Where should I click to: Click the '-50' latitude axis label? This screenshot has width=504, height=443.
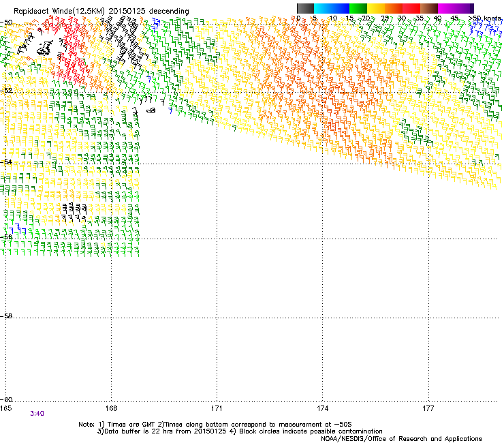tap(6, 22)
